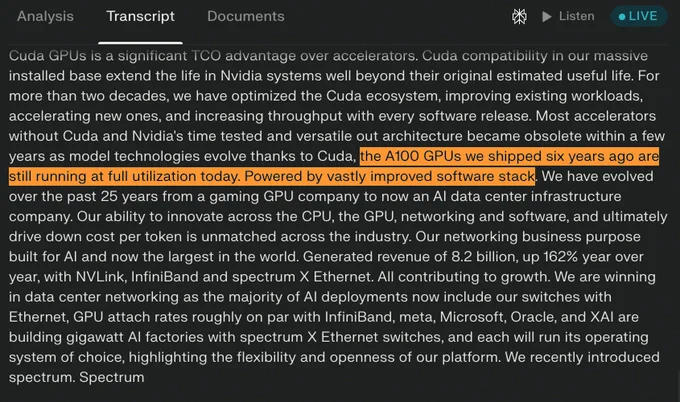Switch to the Analysis tab
Image resolution: width=680 pixels, height=402 pixels.
45,16
